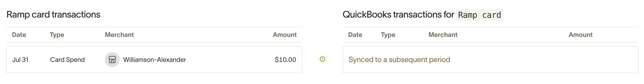The image size is (644, 84).
Task: Click QuickBooks table Date column header
Action: [x=355, y=35]
